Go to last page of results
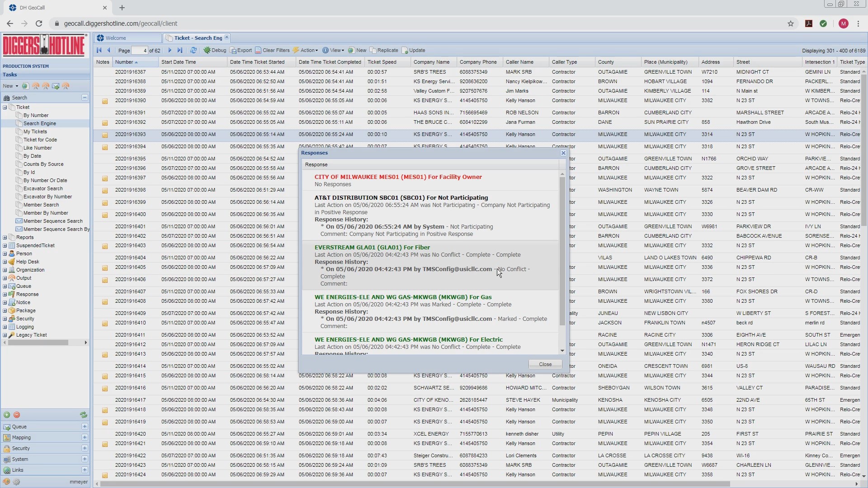868x488 pixels. pos(180,50)
